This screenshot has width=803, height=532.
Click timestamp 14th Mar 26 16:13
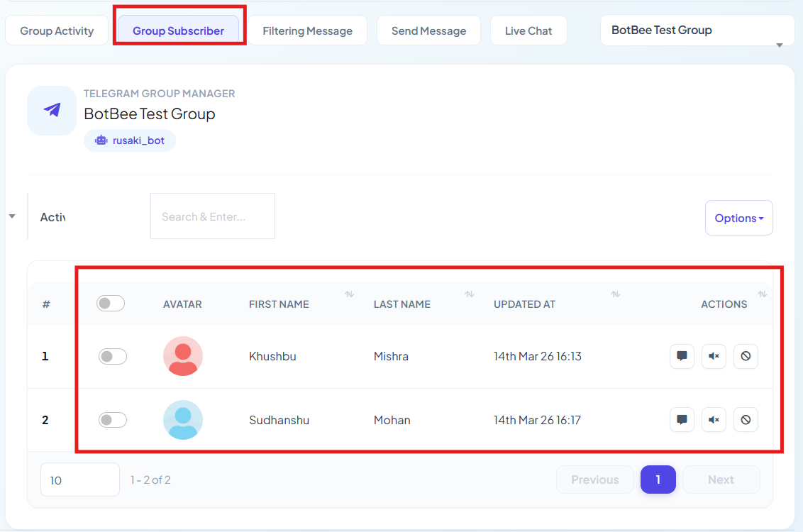point(537,356)
